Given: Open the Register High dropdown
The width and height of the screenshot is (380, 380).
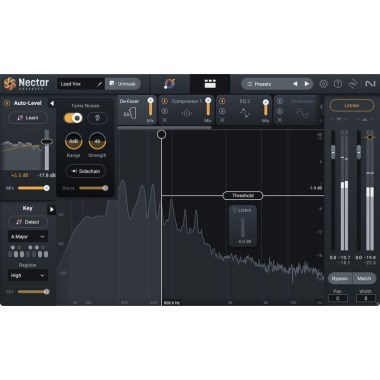Looking at the screenshot, I should click(28, 275).
